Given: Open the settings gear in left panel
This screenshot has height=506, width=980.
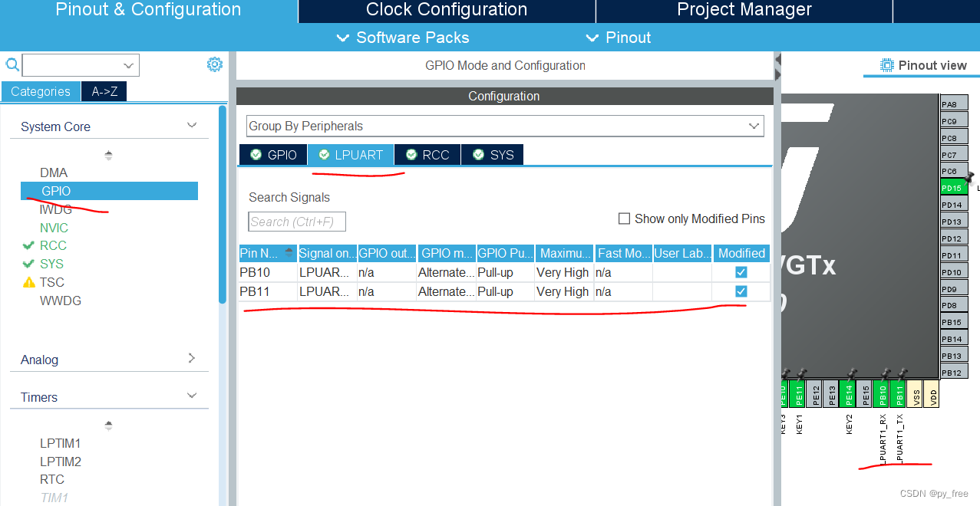Looking at the screenshot, I should (x=214, y=64).
